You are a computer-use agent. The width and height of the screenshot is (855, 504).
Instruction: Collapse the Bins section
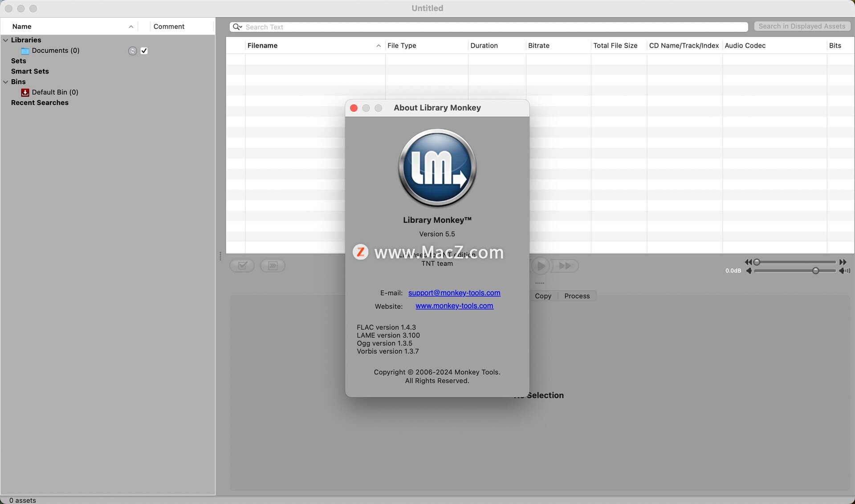(x=6, y=82)
